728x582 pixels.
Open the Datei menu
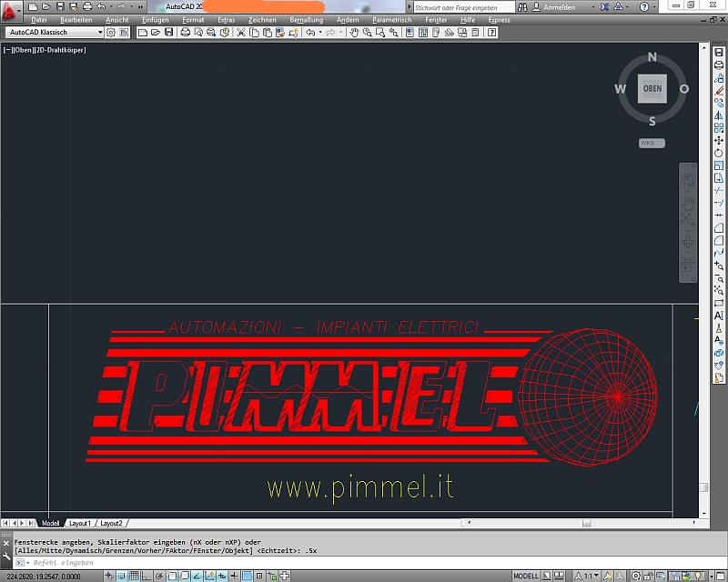(x=38, y=20)
